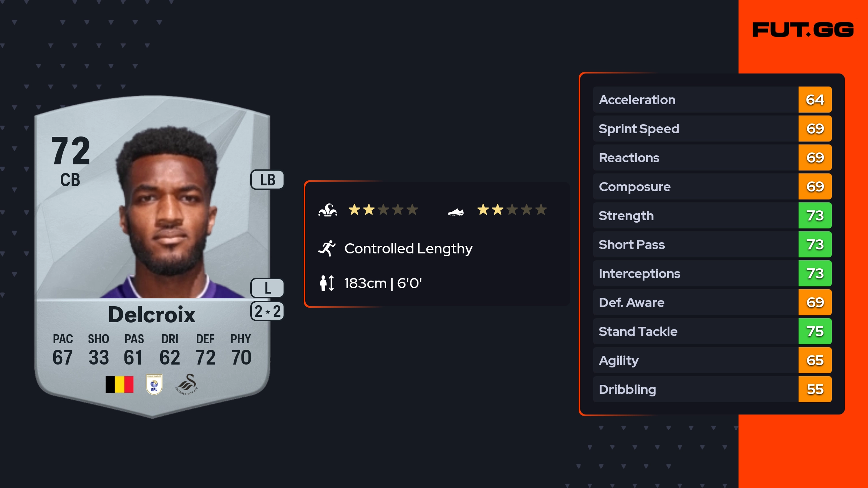868x488 pixels.
Task: Click the Swansea City club crest
Action: pyautogui.click(x=187, y=384)
